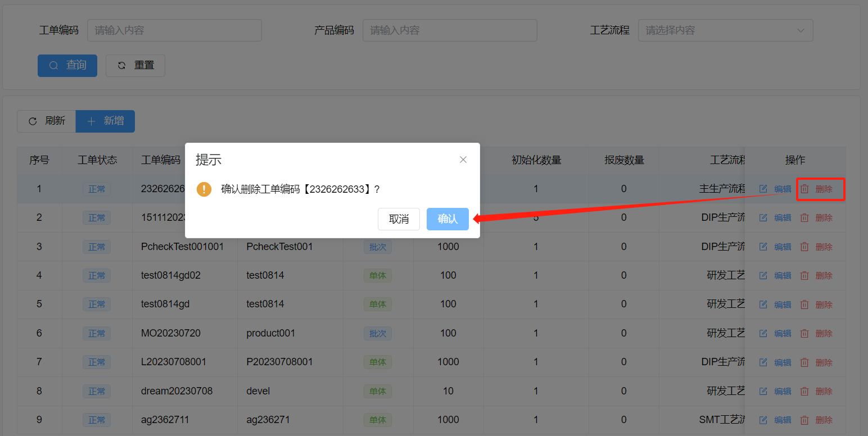Screen dimensions: 868x436
Task: Click 删除 link for row 2
Action: click(x=824, y=218)
